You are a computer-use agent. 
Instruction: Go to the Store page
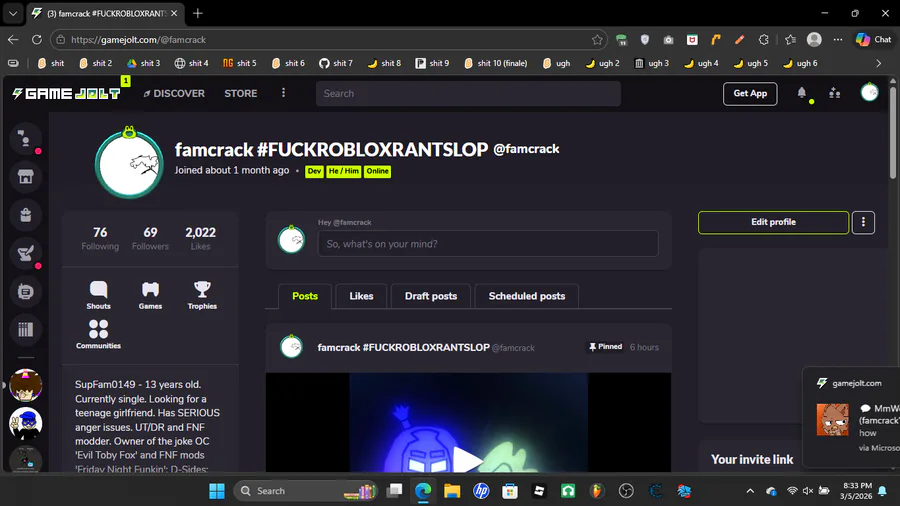[x=240, y=94]
